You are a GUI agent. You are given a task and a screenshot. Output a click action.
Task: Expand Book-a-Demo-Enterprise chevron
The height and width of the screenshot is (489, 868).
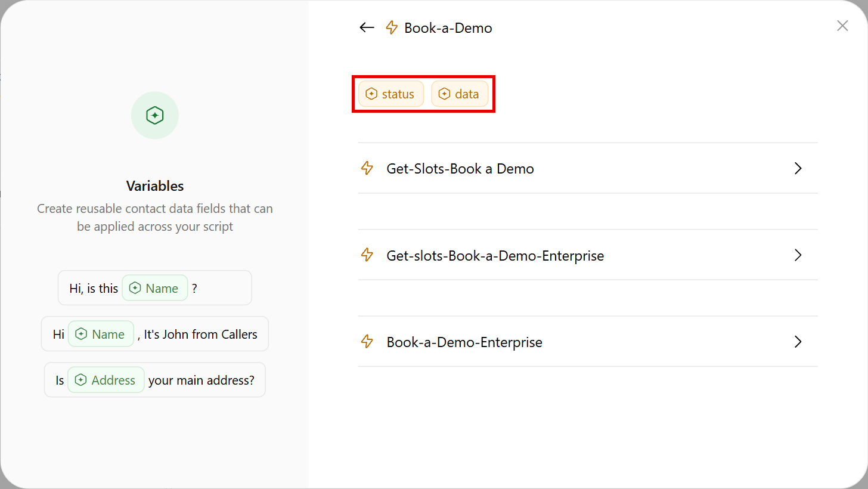click(x=798, y=342)
